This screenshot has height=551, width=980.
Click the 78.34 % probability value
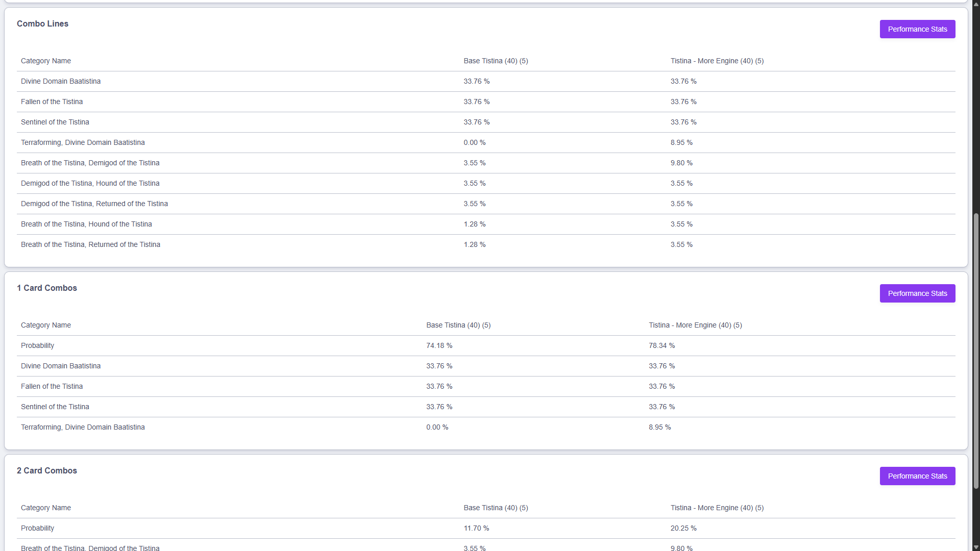(662, 345)
